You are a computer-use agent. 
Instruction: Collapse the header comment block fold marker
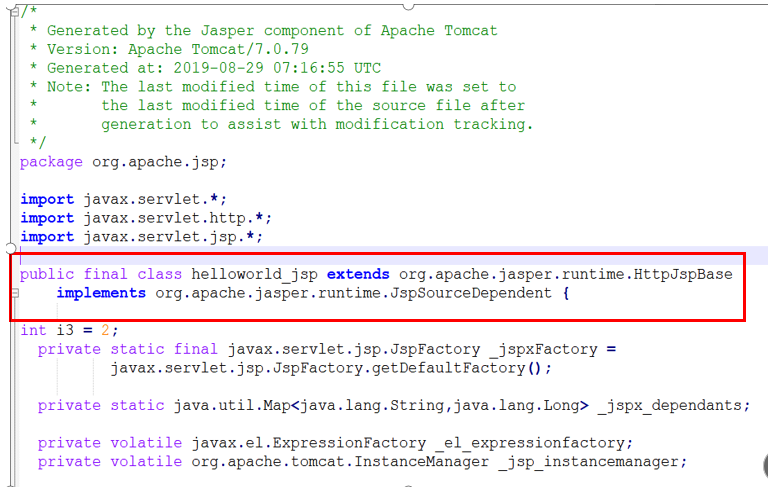[x=15, y=11]
